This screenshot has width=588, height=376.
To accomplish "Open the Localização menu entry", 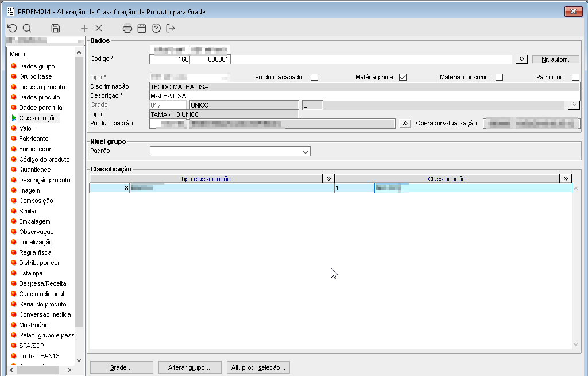I will click(x=36, y=242).
